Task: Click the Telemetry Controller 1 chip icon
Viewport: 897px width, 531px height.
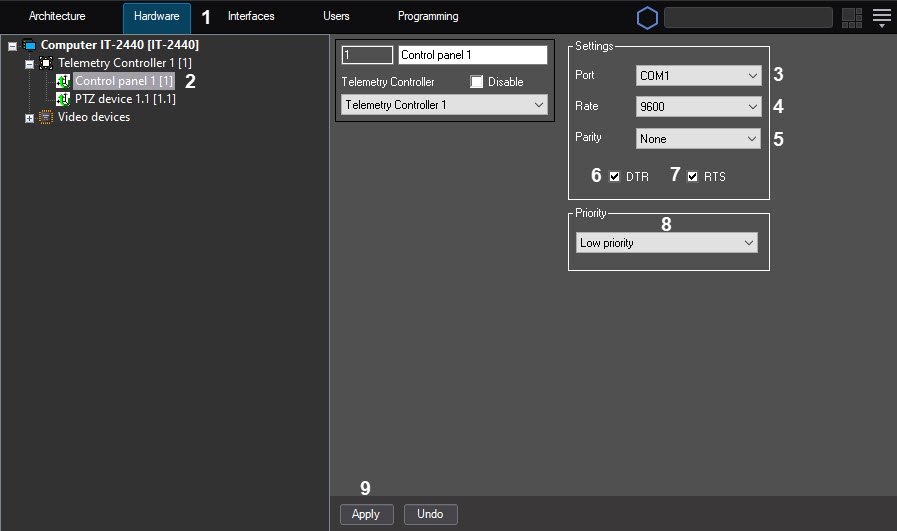Action: pyautogui.click(x=46, y=63)
